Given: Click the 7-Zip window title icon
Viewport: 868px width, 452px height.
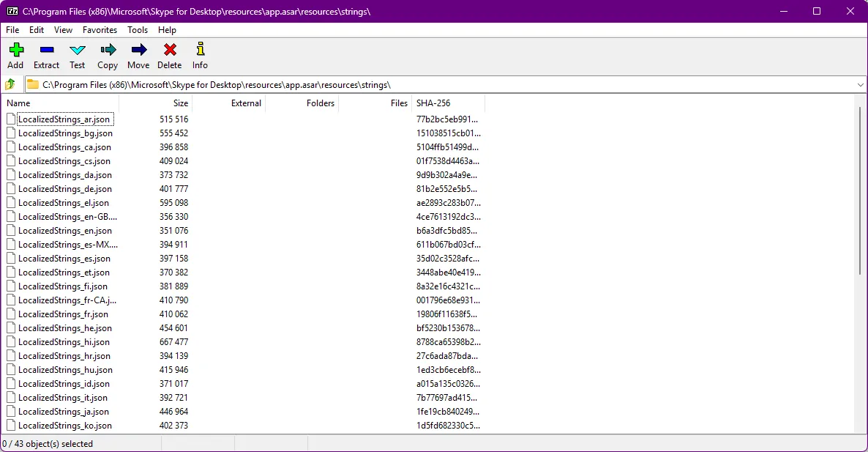Looking at the screenshot, I should pos(12,12).
